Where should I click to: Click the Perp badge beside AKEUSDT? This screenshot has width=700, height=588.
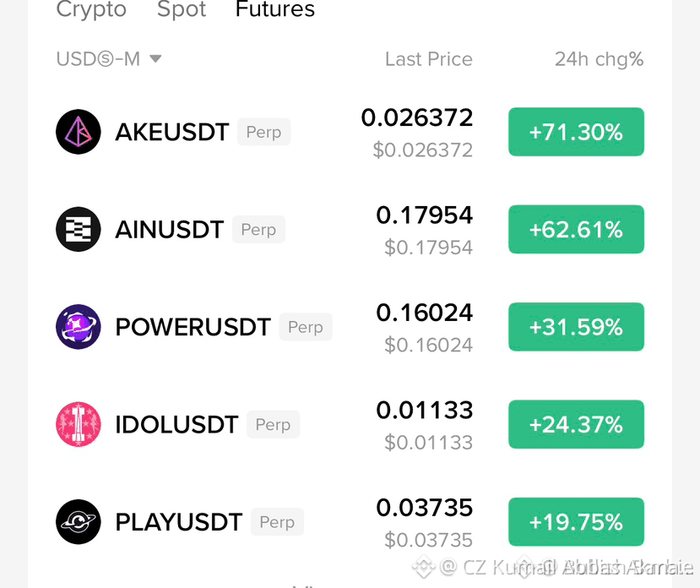point(263,132)
